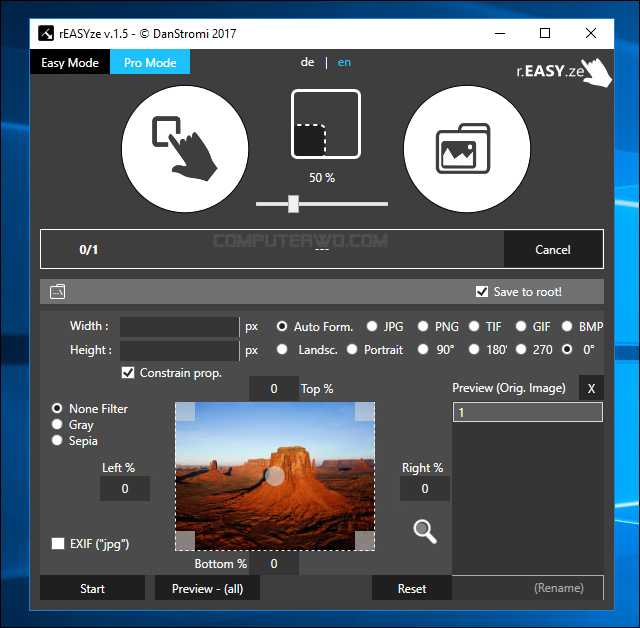Click the drag-and-drop hand circle icon
Viewport: 640px width, 628px height.
click(185, 149)
